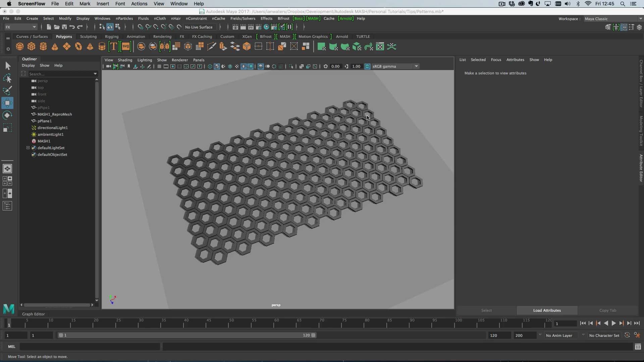Select the Paint Selection tool
The image size is (644, 362).
[7, 90]
